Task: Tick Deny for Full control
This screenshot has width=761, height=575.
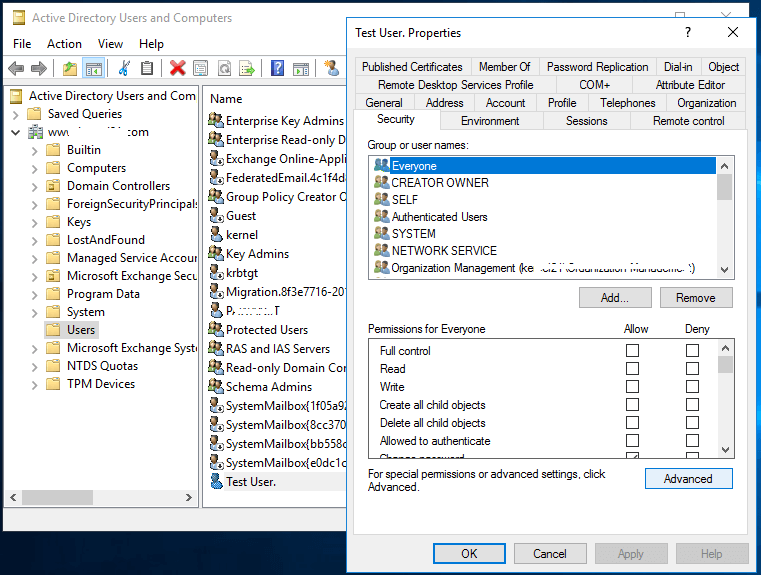Action: pyautogui.click(x=693, y=350)
